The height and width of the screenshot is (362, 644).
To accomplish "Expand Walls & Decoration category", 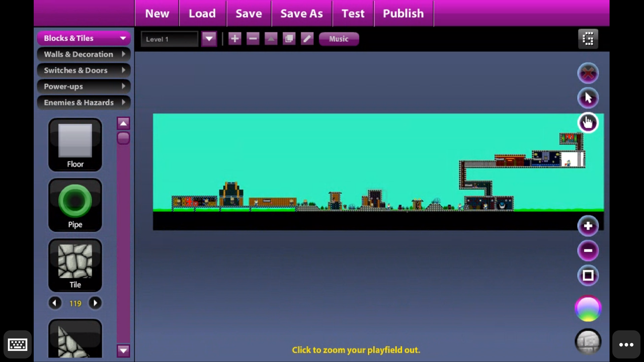I will coord(84,54).
